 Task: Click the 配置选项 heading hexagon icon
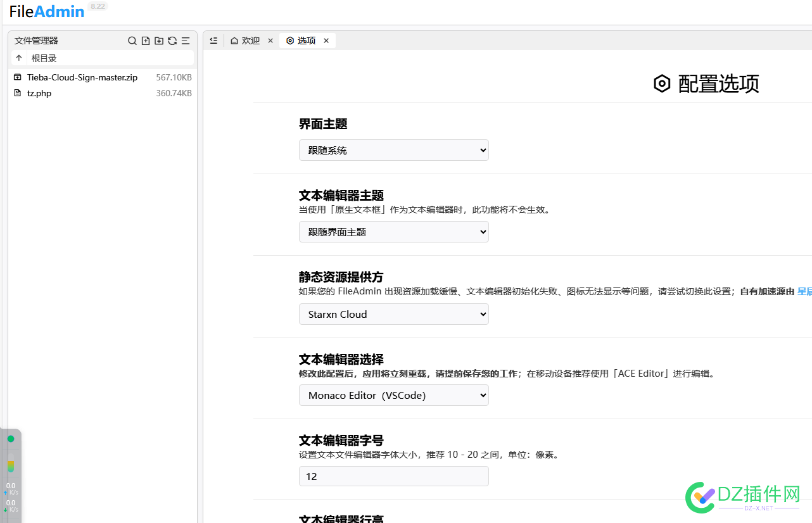pos(662,84)
